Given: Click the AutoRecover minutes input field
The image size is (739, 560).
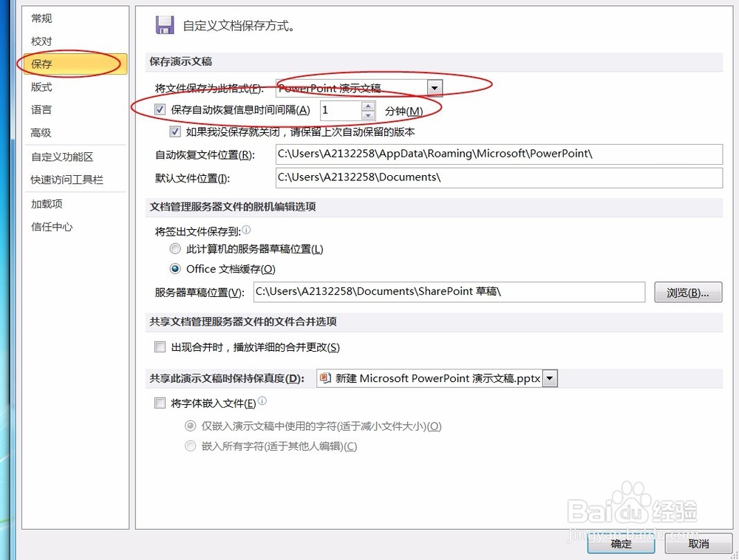Looking at the screenshot, I should coord(341,110).
